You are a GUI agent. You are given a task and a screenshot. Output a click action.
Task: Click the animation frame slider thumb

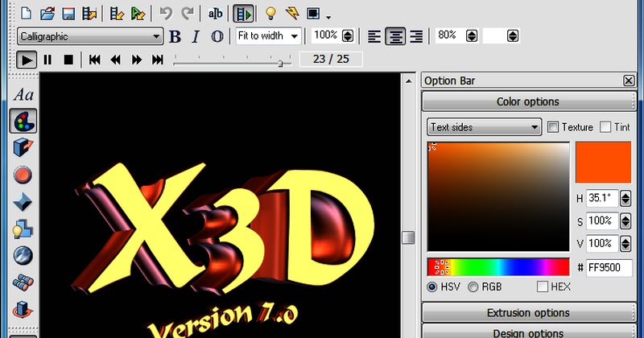(280, 64)
